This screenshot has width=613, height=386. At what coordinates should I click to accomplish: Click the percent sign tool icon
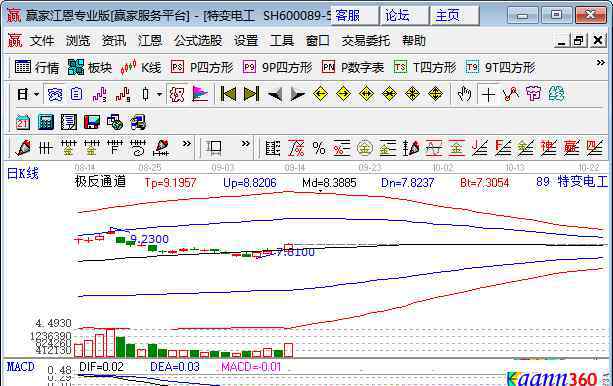[x=319, y=148]
